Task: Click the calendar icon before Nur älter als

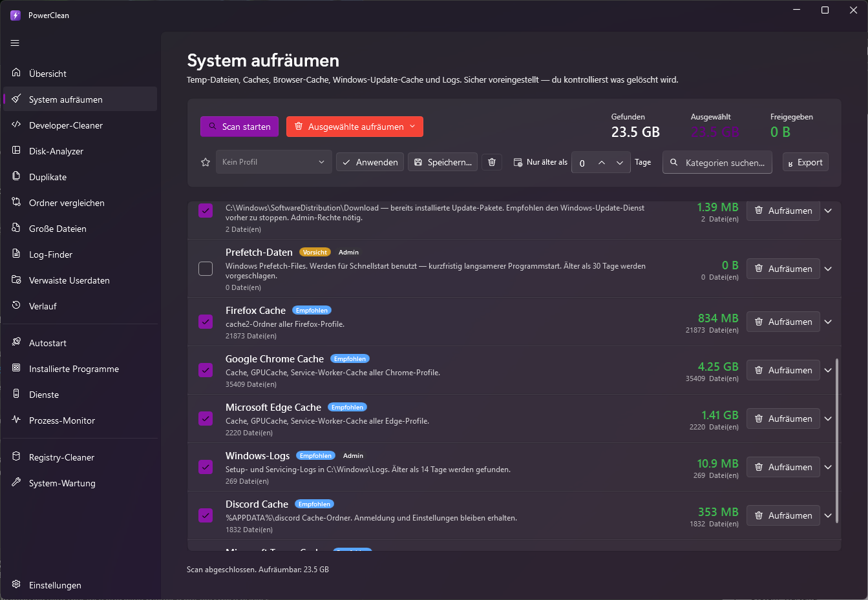Action: (x=518, y=162)
